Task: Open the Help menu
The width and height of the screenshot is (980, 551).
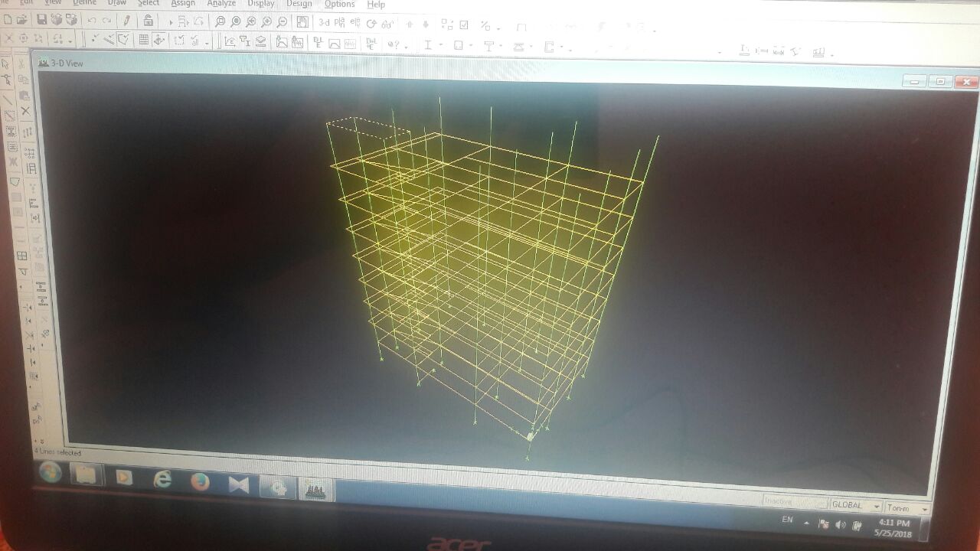Action: point(376,5)
